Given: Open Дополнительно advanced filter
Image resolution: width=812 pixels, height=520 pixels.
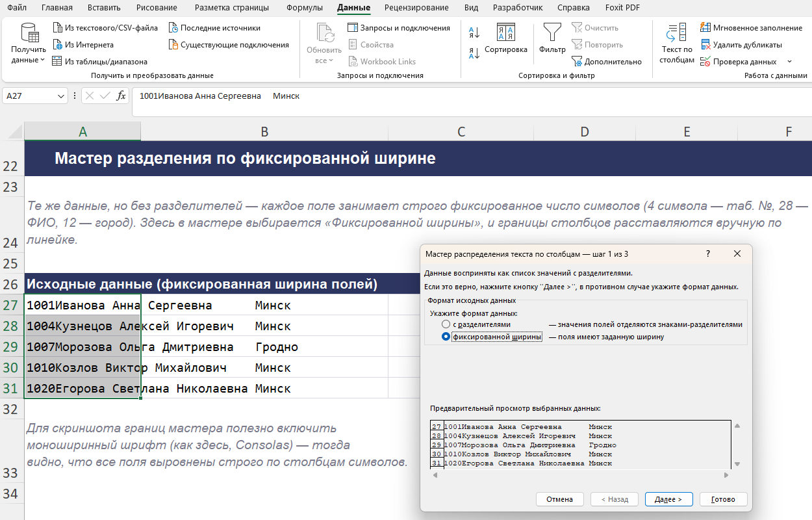Looking at the screenshot, I should point(607,62).
